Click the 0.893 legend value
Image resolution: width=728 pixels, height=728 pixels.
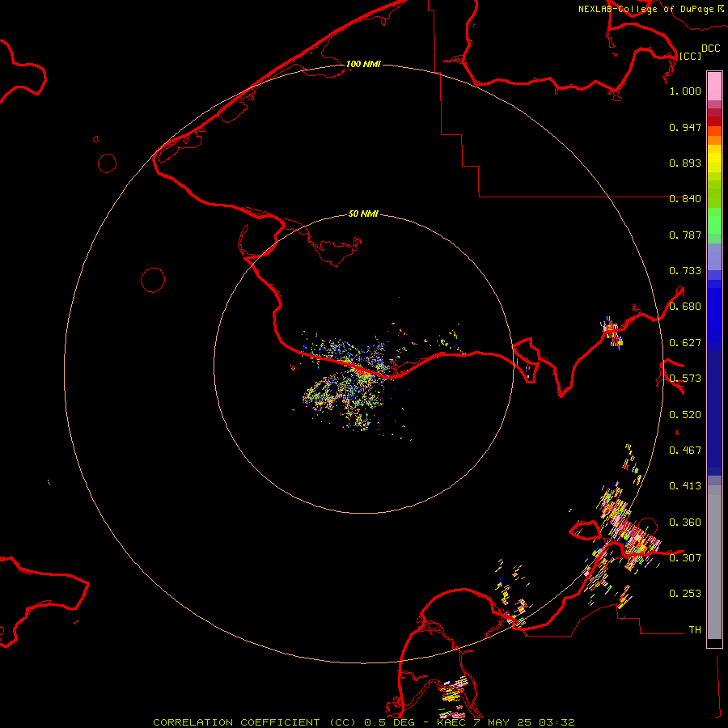click(x=685, y=163)
